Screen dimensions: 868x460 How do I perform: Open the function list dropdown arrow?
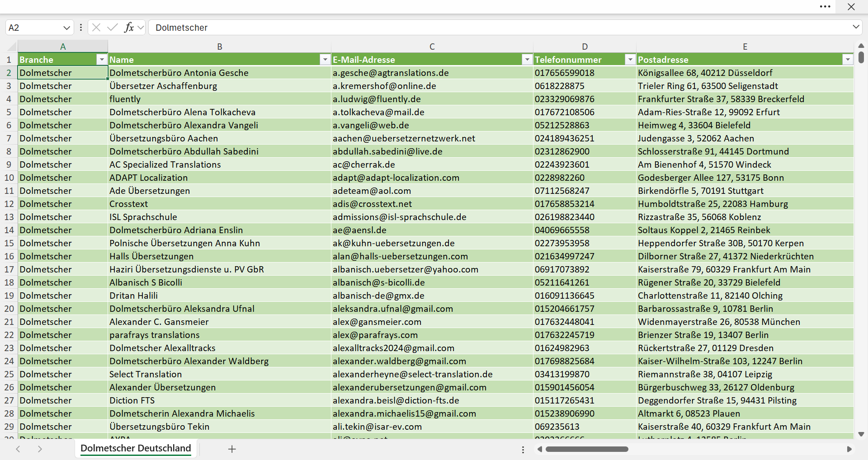[x=141, y=28]
